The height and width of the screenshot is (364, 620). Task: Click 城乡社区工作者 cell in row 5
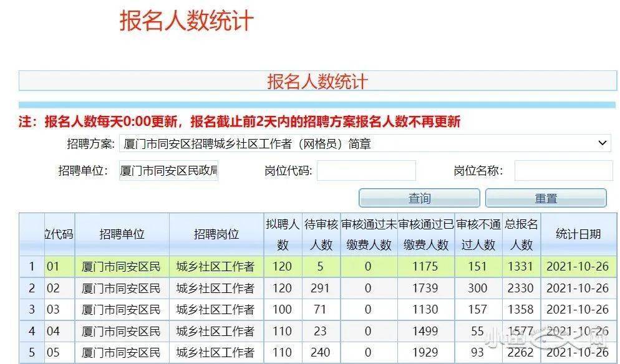click(x=216, y=353)
